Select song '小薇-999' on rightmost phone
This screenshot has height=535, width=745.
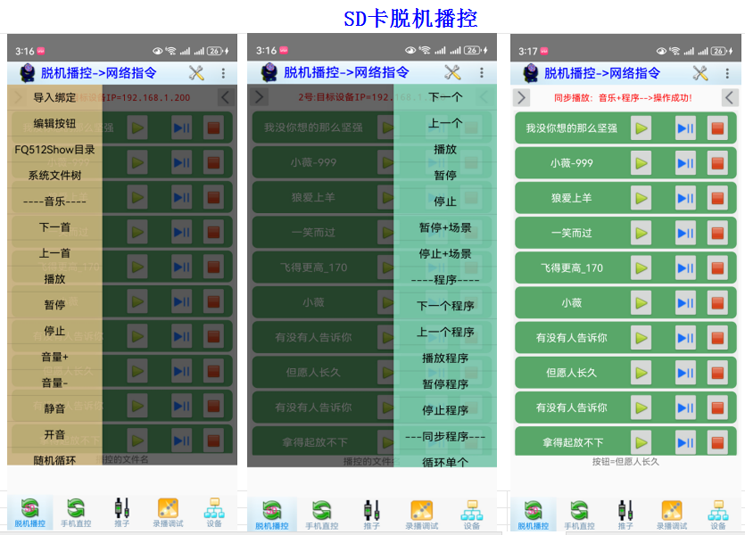coord(570,163)
